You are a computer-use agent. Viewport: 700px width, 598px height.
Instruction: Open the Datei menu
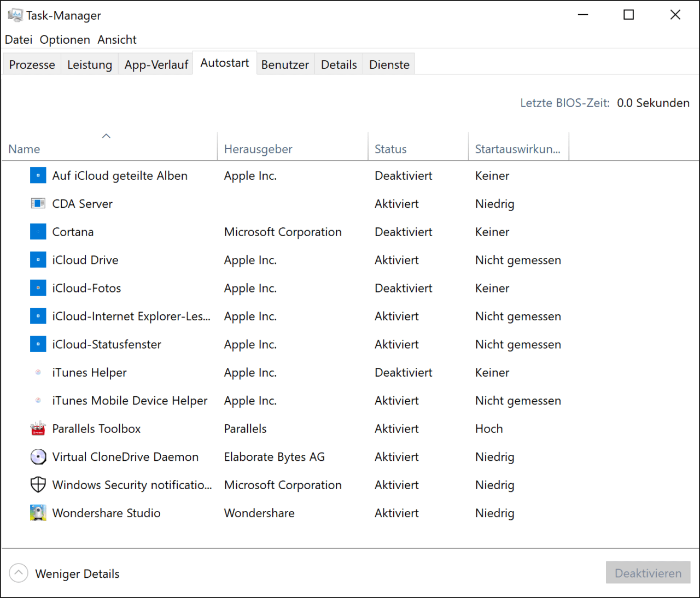click(18, 39)
